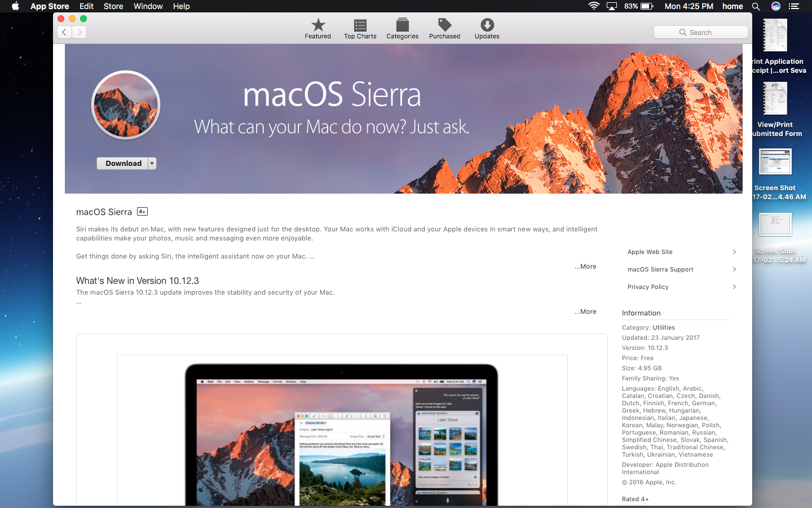Viewport: 812px width, 508px height.
Task: Open the Apple menu logo
Action: click(x=15, y=6)
